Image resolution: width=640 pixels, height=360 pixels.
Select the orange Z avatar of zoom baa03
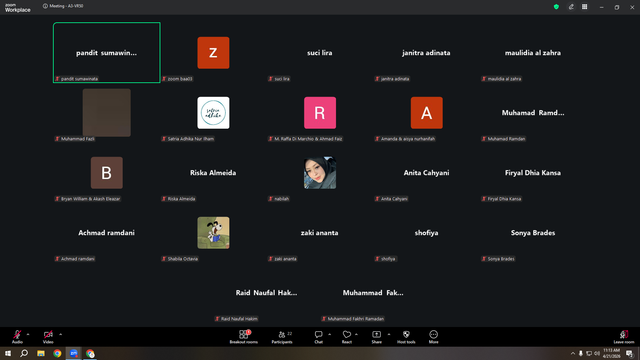[213, 53]
